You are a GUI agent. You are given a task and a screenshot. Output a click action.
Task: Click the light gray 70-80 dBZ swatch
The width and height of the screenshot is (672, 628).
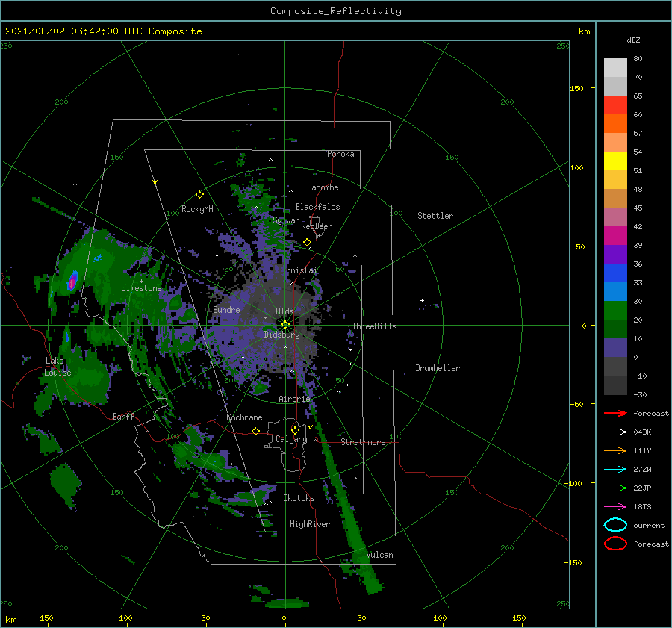click(615, 68)
